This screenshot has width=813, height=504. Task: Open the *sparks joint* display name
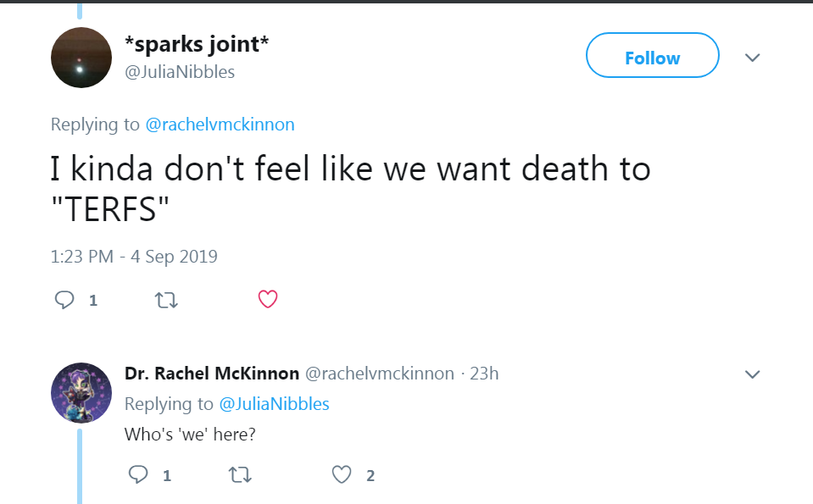pos(197,44)
